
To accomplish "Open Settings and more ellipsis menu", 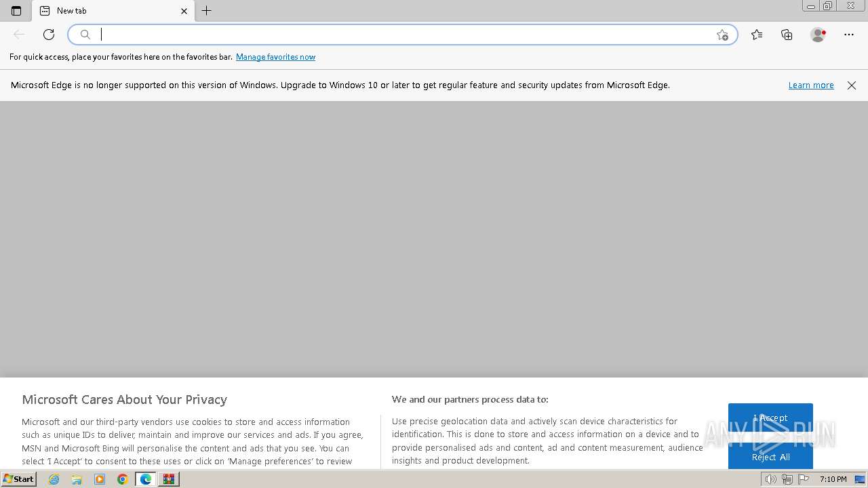I will point(849,35).
